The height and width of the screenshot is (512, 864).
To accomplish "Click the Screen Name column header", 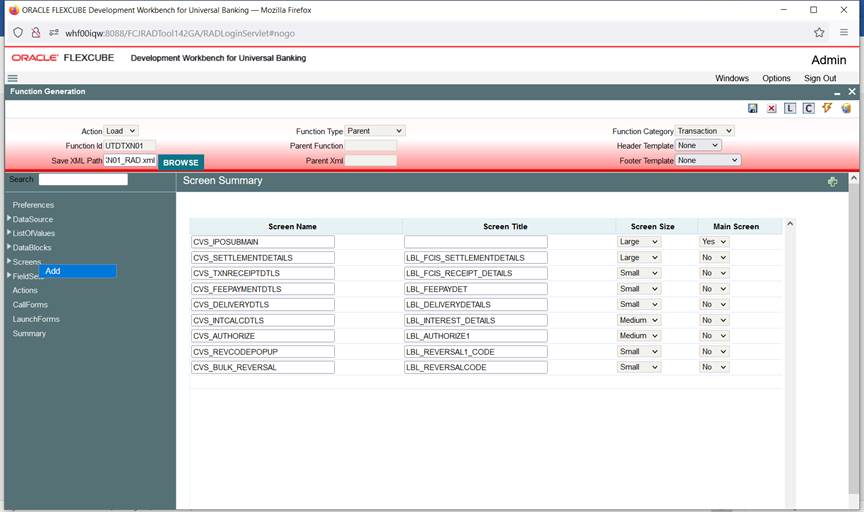I will point(293,227).
